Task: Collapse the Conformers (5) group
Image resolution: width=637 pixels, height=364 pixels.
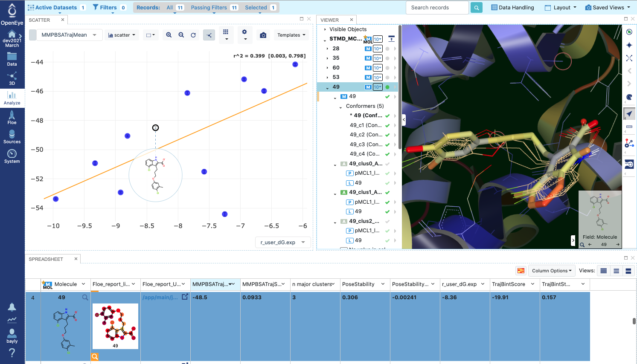Action: [x=340, y=107]
